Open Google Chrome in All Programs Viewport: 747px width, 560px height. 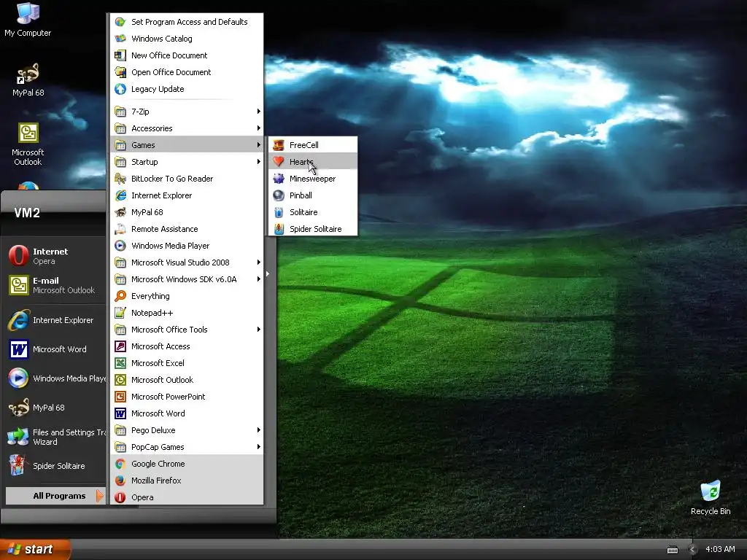click(x=187, y=464)
